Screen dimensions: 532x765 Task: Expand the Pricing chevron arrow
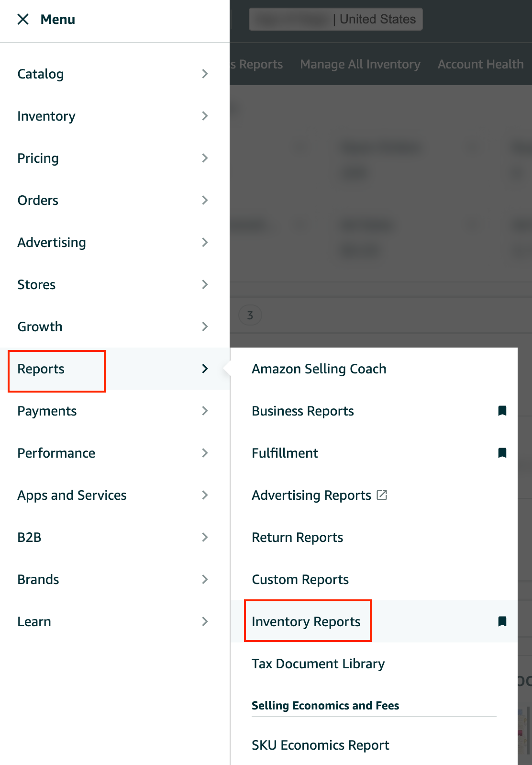click(x=205, y=158)
